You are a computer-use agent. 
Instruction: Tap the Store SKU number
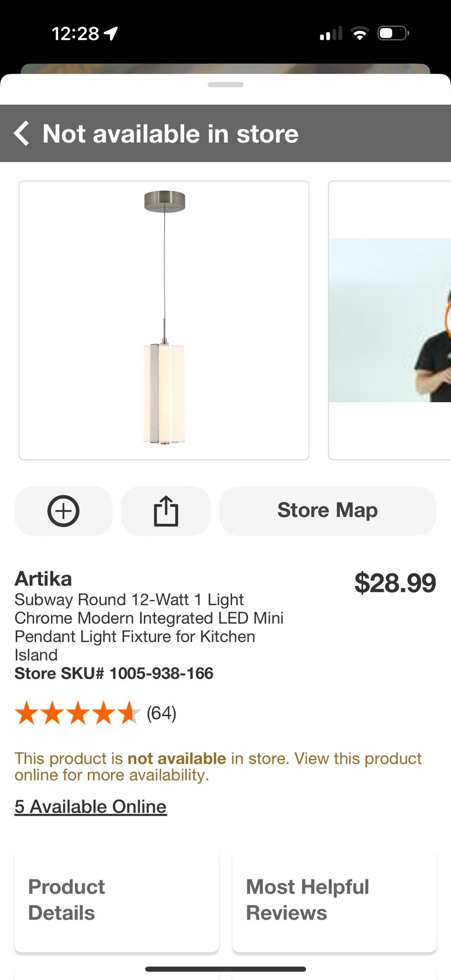(114, 673)
